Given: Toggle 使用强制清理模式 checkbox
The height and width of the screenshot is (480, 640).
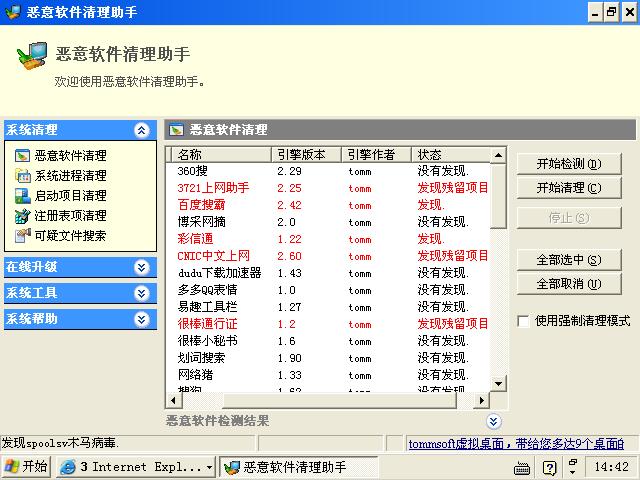Looking at the screenshot, I should (x=523, y=321).
